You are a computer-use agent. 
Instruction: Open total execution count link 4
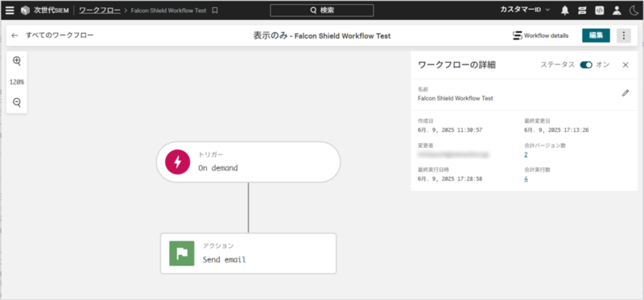click(526, 179)
